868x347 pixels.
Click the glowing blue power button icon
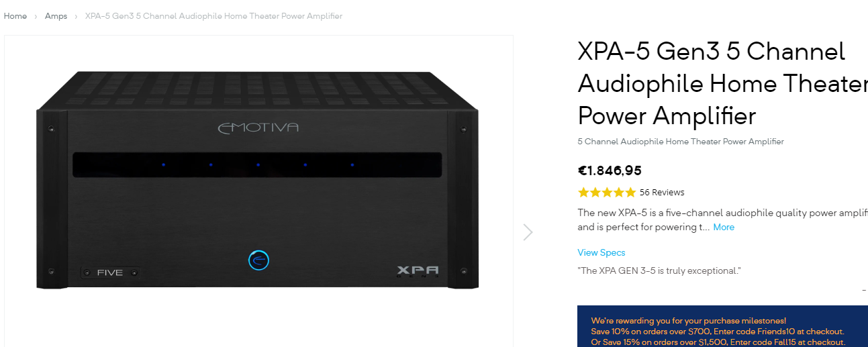(258, 260)
